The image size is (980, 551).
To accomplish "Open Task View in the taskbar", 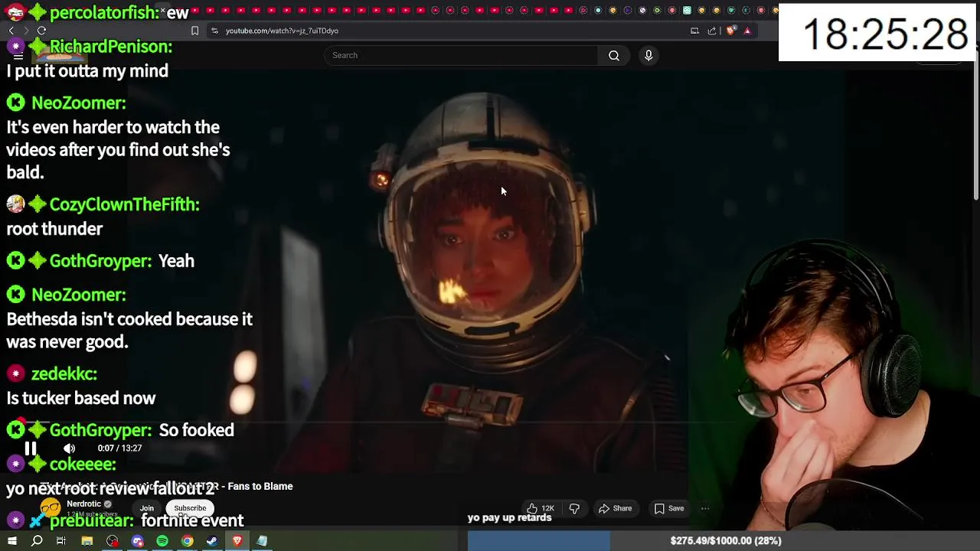I will tap(61, 541).
